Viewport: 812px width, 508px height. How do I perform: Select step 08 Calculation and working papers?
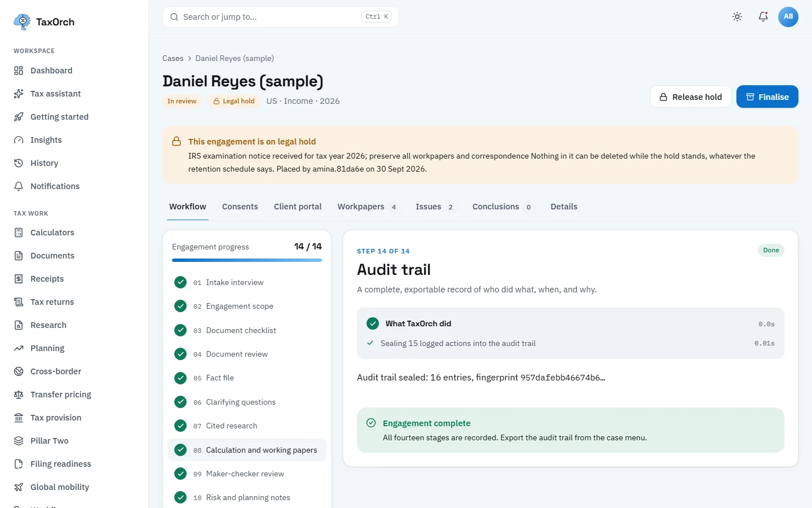(x=247, y=450)
